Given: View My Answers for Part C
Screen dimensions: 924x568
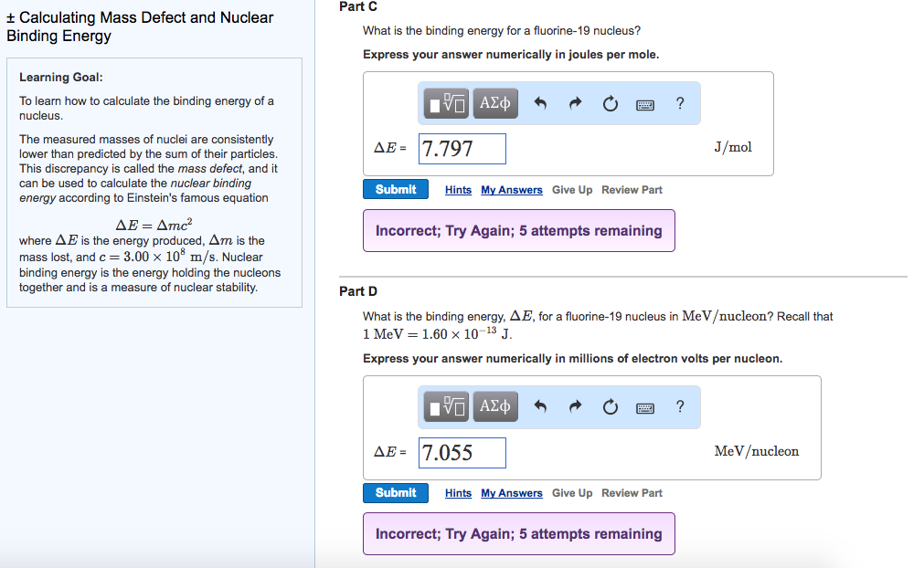Looking at the screenshot, I should (511, 189).
